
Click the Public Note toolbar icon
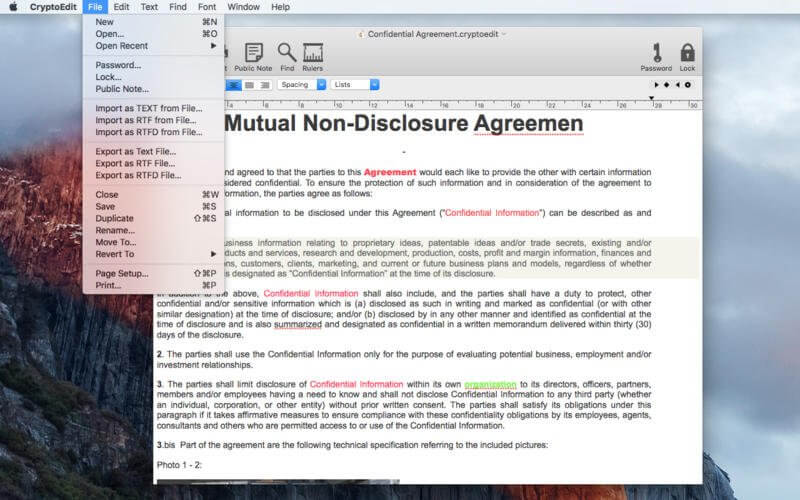253,54
